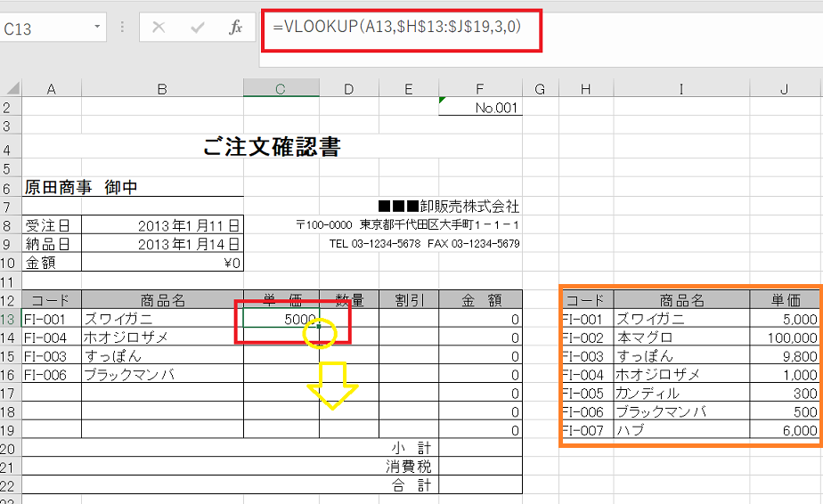
Task: Click the Cancel X icon in formula bar
Action: point(159,28)
